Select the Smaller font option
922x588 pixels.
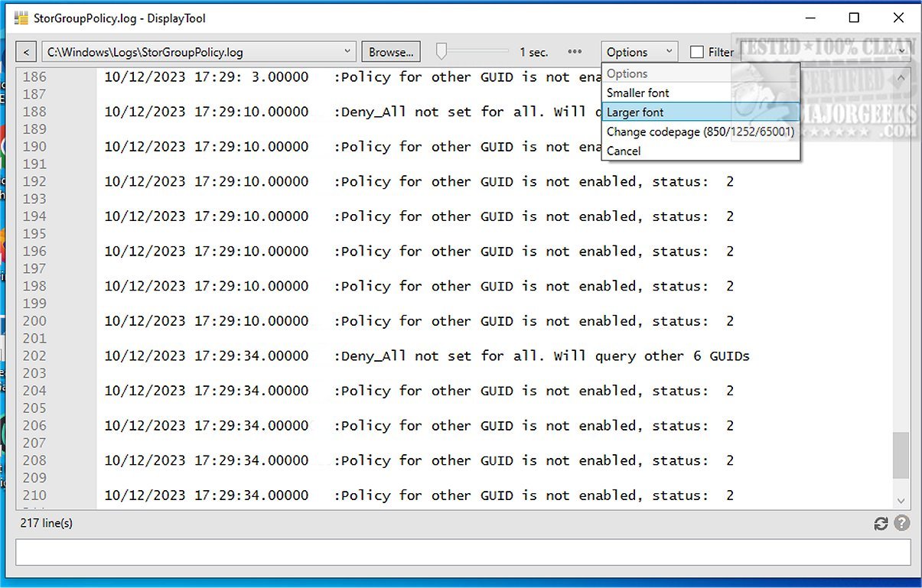coord(700,93)
